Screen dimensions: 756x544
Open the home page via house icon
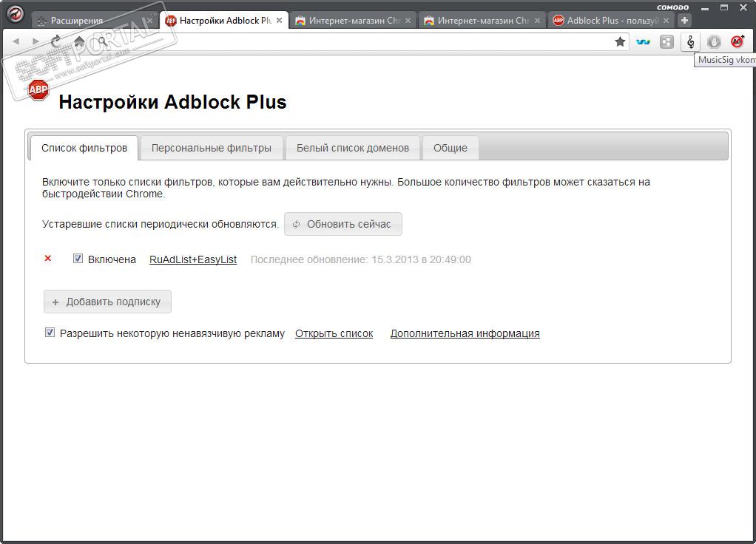[x=79, y=41]
